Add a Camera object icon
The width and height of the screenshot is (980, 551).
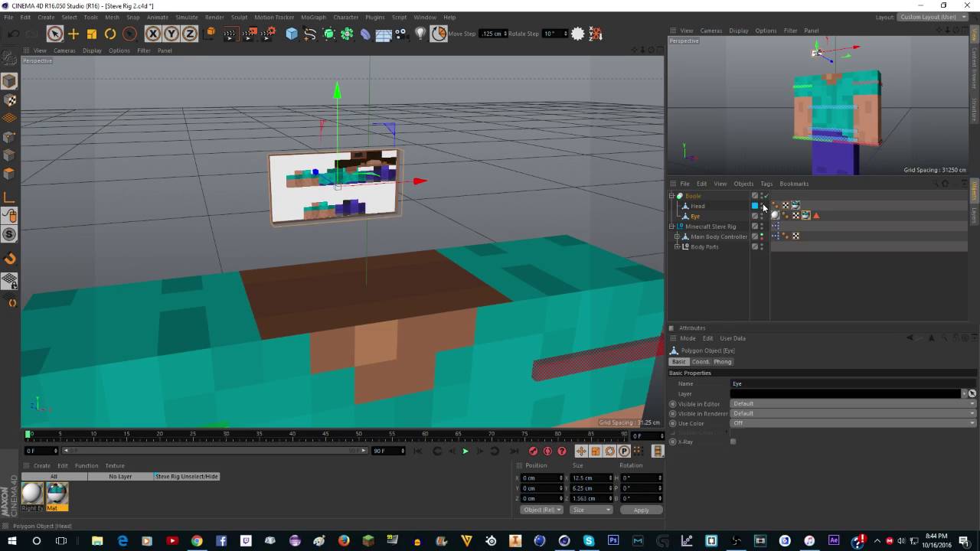coord(401,34)
